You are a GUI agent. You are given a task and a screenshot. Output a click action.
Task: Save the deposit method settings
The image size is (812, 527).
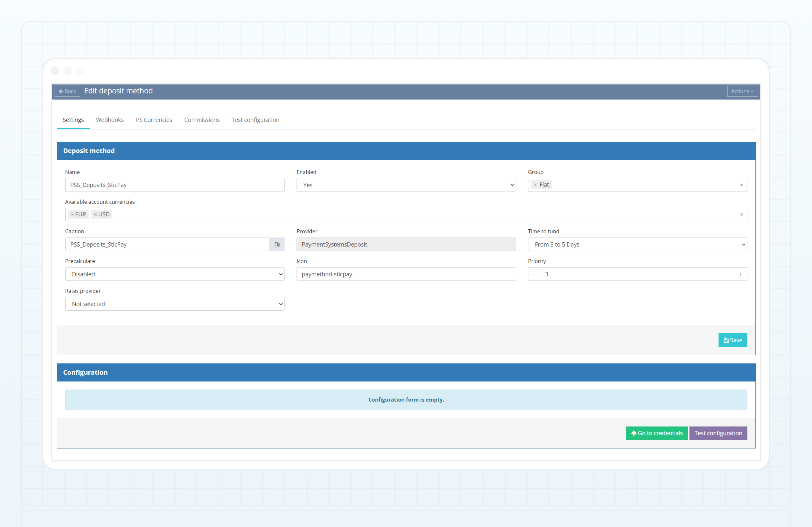coord(732,340)
